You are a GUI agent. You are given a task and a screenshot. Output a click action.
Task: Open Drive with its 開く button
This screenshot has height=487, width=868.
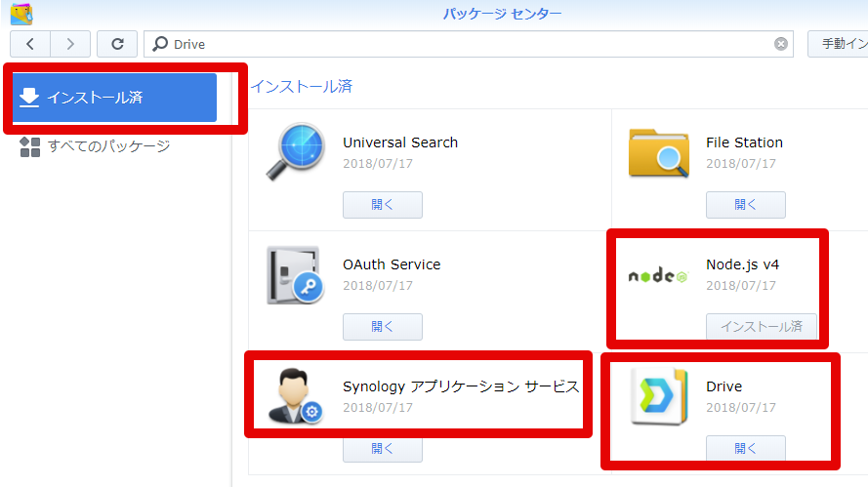746,448
